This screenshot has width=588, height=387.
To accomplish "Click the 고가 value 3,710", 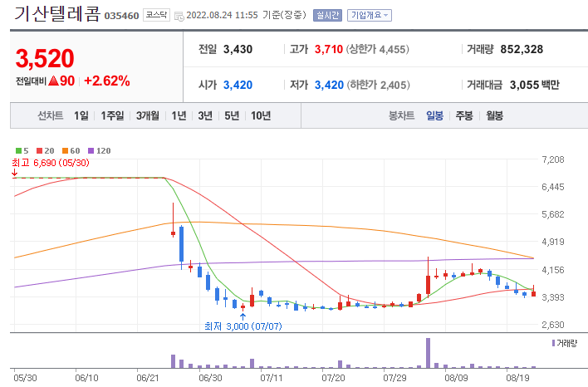I will point(329,49).
